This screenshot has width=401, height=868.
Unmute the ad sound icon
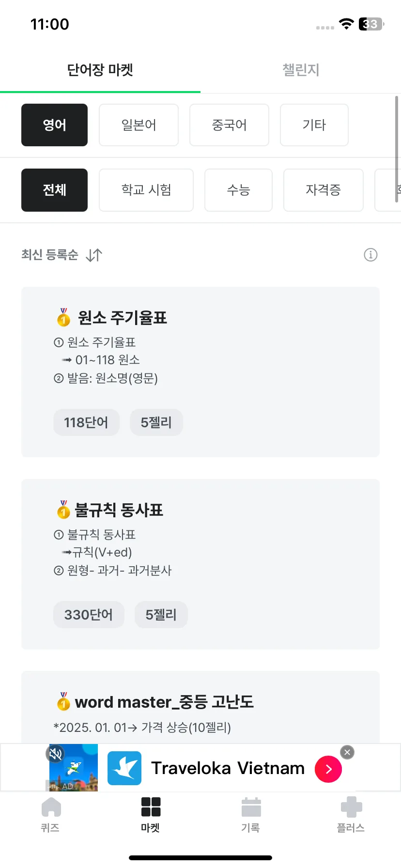(56, 754)
